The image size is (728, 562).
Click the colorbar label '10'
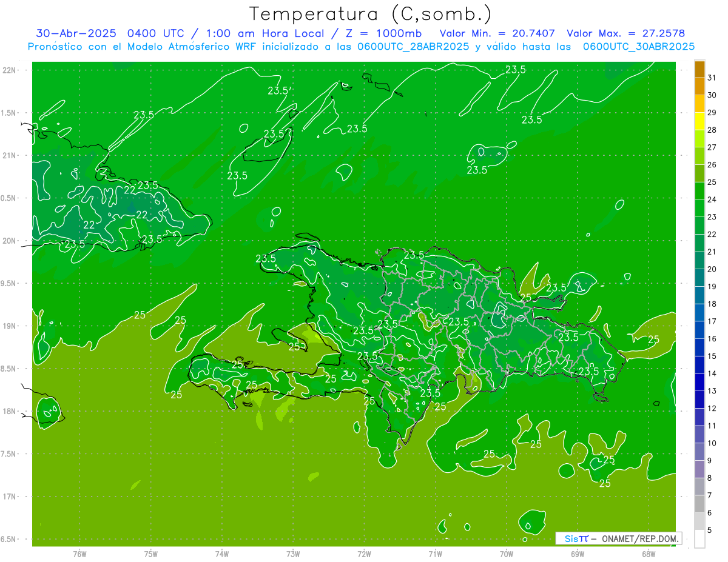(x=712, y=443)
